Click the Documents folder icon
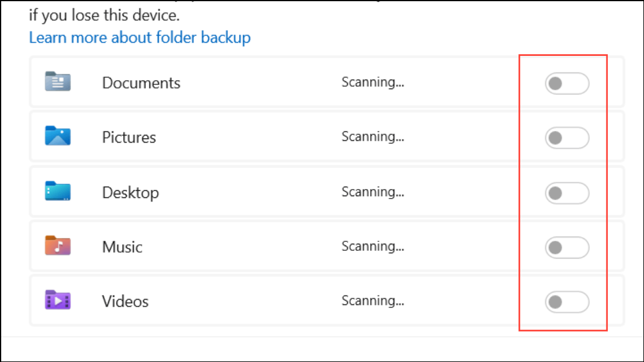The height and width of the screenshot is (362, 644). pyautogui.click(x=58, y=81)
